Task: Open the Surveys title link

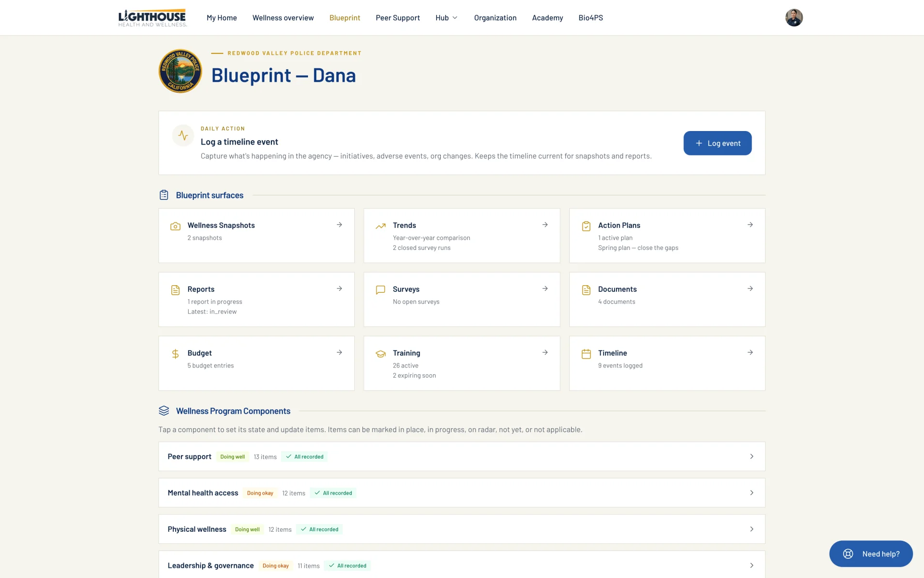Action: 406,289
